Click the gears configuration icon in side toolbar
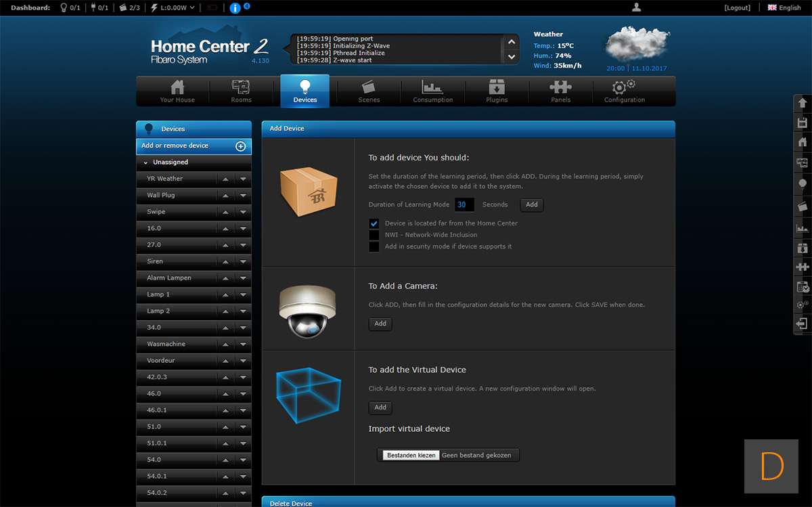Viewport: 812px width, 507px height. (x=803, y=305)
